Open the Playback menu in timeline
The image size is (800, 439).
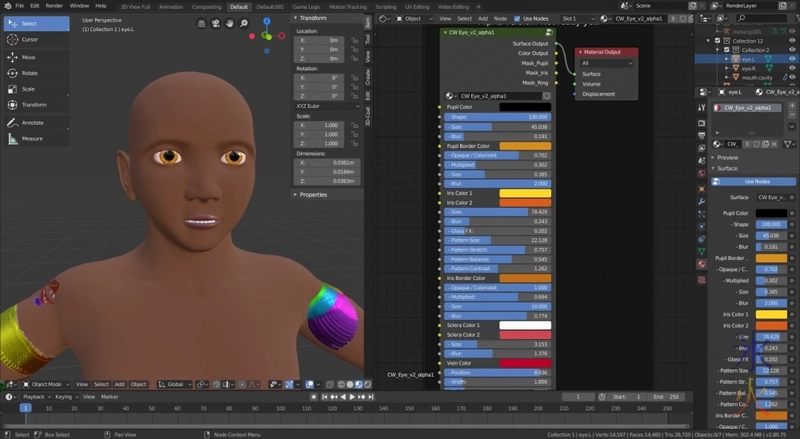click(34, 397)
